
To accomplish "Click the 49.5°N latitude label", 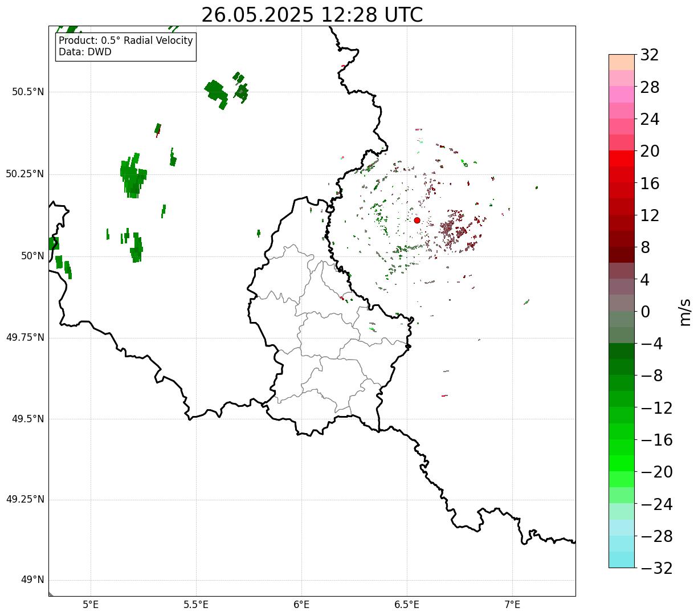I will coord(28,419).
